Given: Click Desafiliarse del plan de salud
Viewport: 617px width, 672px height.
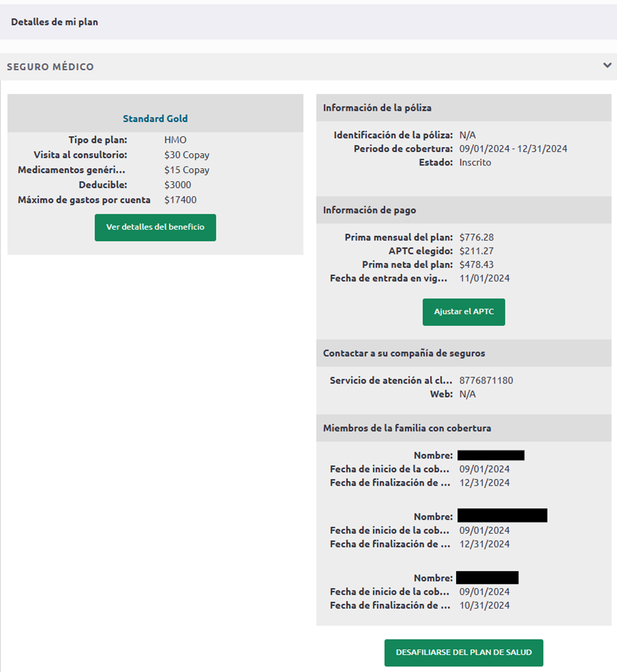Looking at the screenshot, I should point(463,652).
